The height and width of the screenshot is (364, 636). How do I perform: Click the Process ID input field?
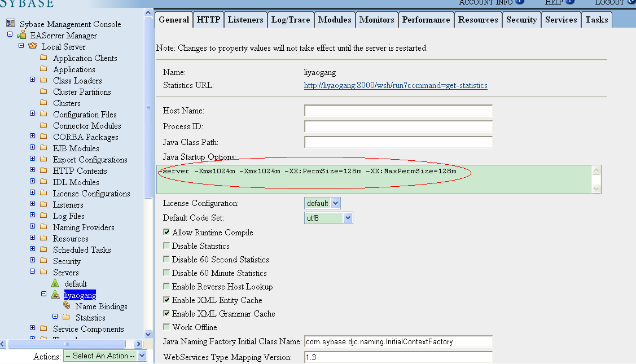click(x=398, y=126)
